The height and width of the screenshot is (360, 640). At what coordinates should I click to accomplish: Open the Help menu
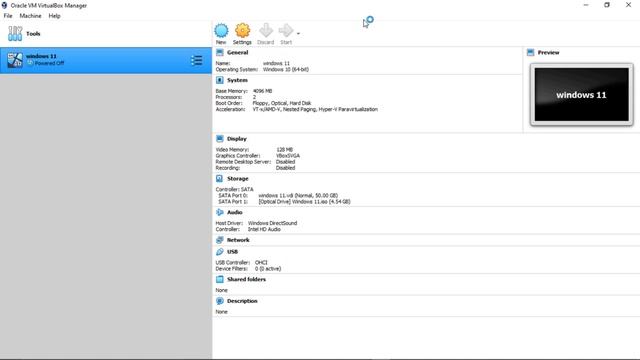(54, 16)
